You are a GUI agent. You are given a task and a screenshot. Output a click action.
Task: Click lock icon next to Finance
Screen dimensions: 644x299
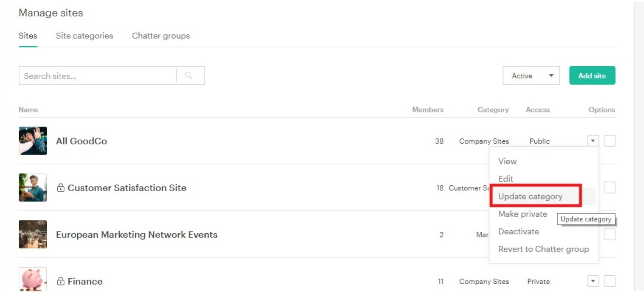coord(61,281)
